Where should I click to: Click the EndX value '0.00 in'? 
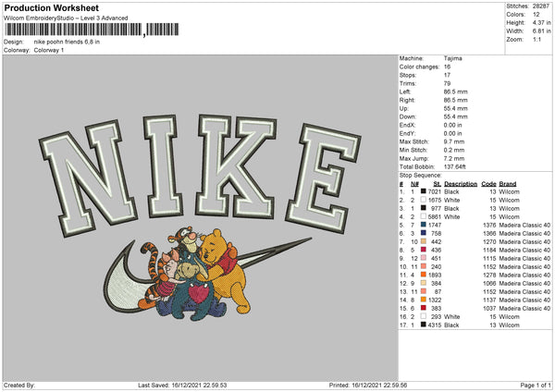pos(452,125)
